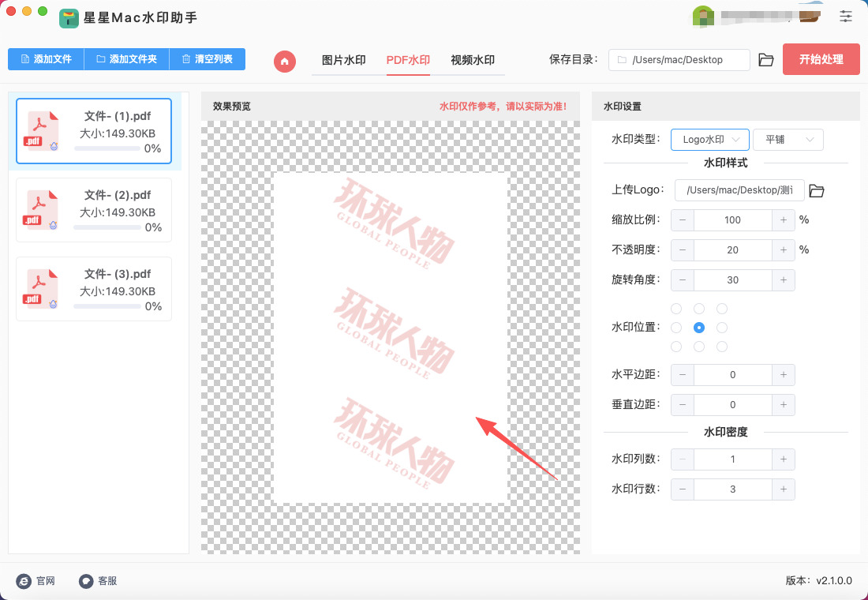Click the 官网 website icon
Image resolution: width=868 pixels, height=600 pixels.
24,581
